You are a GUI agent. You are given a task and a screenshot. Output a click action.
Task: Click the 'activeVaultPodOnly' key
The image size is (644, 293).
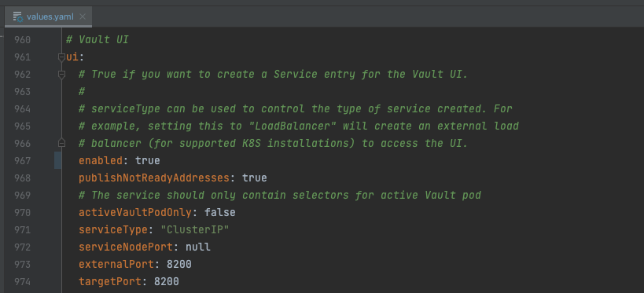coord(135,213)
